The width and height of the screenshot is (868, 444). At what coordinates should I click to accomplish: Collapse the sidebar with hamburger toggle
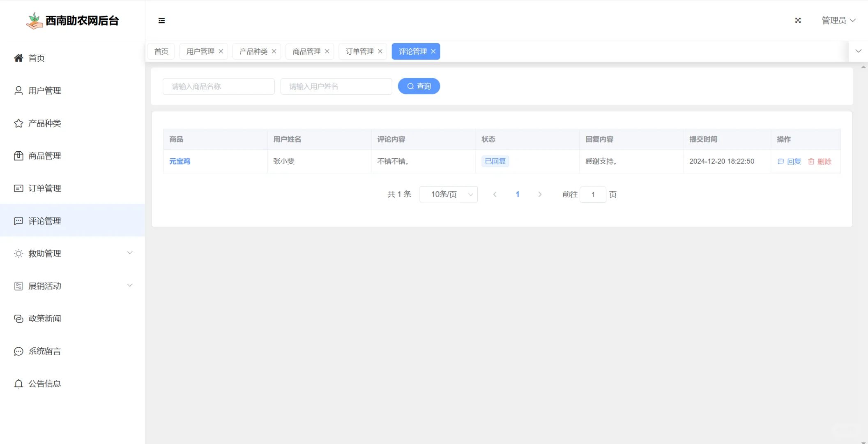(161, 21)
